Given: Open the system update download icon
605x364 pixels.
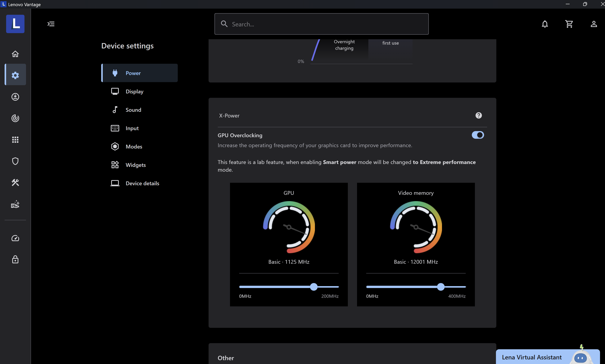Looking at the screenshot, I should pos(15,97).
